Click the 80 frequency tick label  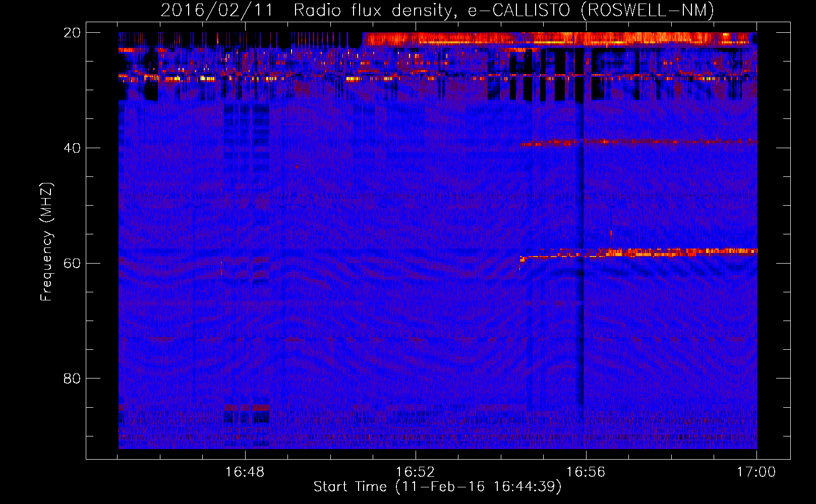72,379
